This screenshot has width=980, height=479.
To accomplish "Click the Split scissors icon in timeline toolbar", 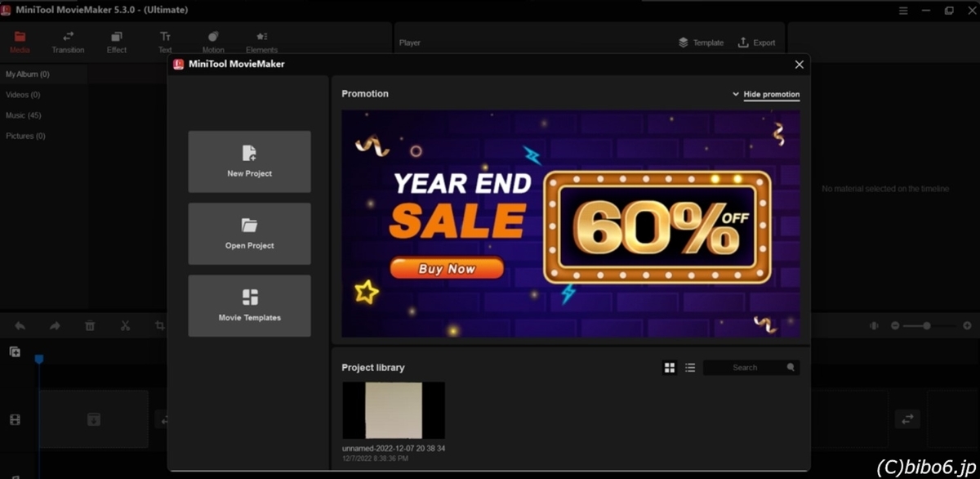I will pos(125,325).
